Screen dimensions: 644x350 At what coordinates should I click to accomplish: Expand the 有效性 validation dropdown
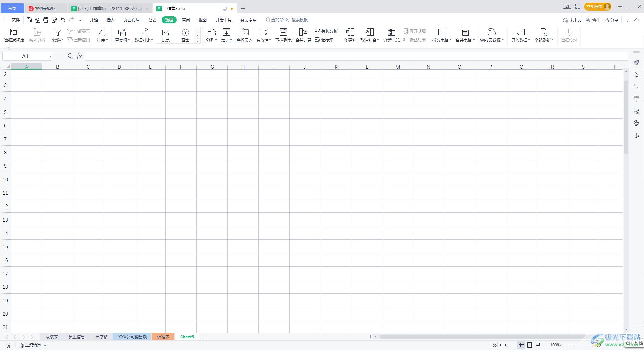[264, 40]
